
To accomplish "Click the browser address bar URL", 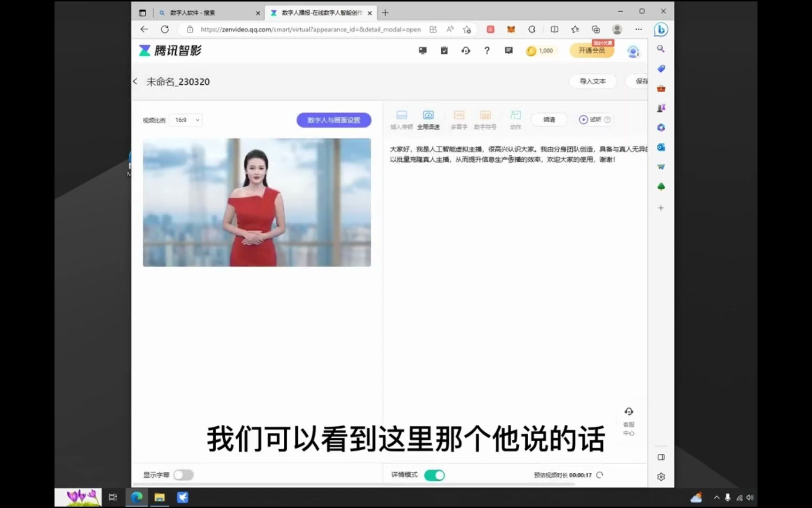I will click(x=311, y=29).
